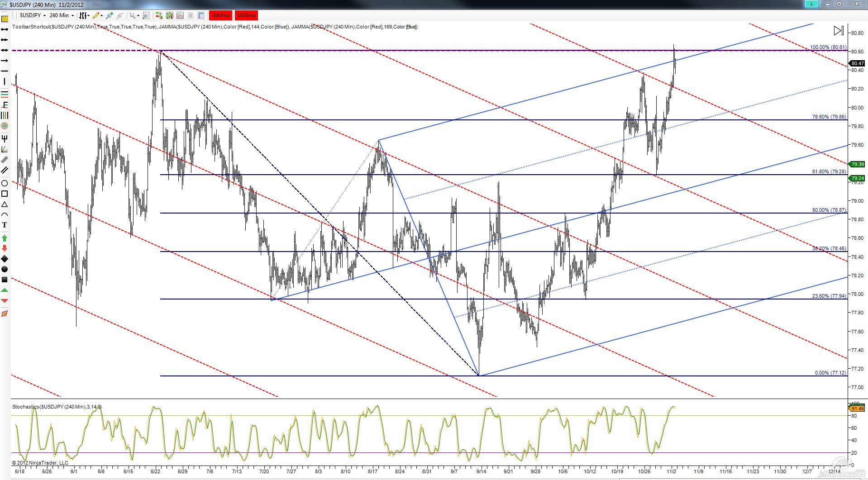Select the triangle outline drawing tool
Screen dimensions: 868x480
(5, 204)
